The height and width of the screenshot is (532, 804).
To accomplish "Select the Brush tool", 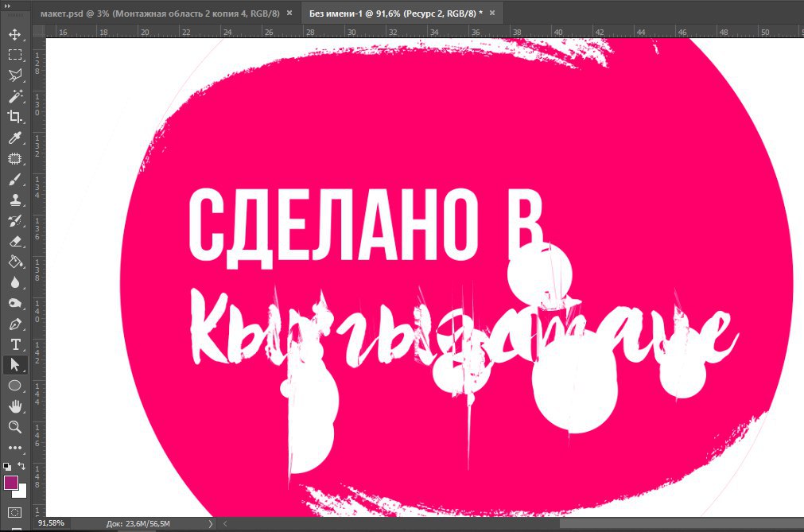I will coord(15,180).
